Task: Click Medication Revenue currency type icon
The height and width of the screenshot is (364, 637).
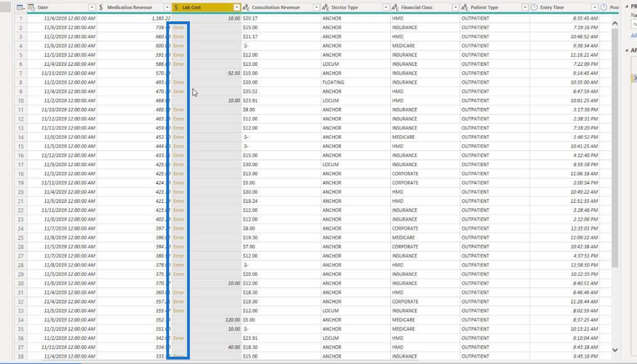Action: tap(101, 7)
